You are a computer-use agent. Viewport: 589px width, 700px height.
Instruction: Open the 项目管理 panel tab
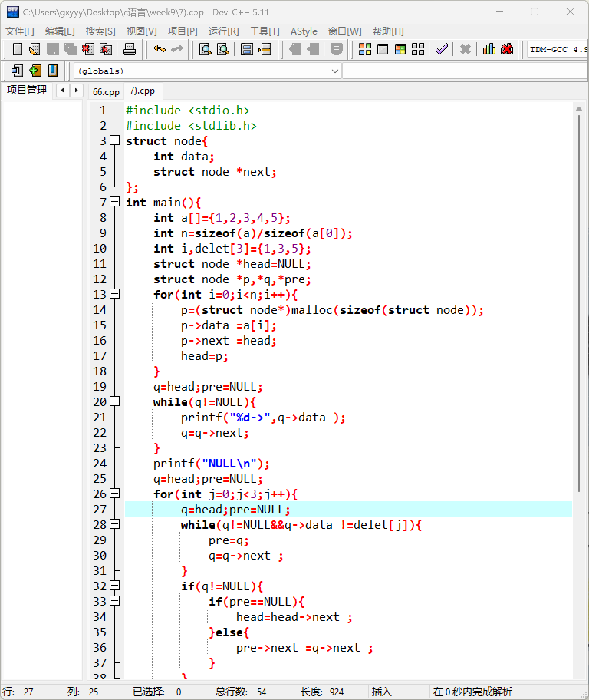pyautogui.click(x=27, y=90)
